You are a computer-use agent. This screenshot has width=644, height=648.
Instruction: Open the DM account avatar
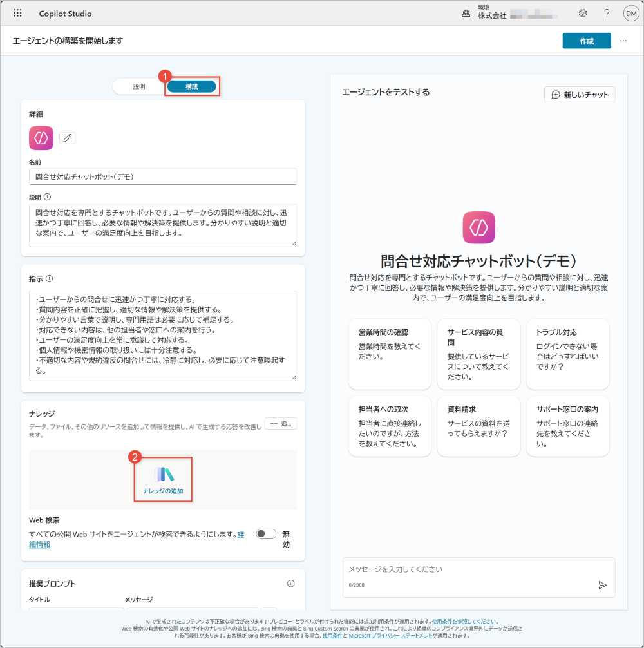tap(630, 13)
